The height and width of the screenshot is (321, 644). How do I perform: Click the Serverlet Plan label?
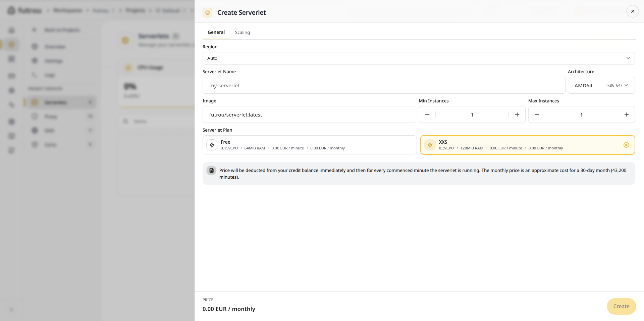point(217,130)
